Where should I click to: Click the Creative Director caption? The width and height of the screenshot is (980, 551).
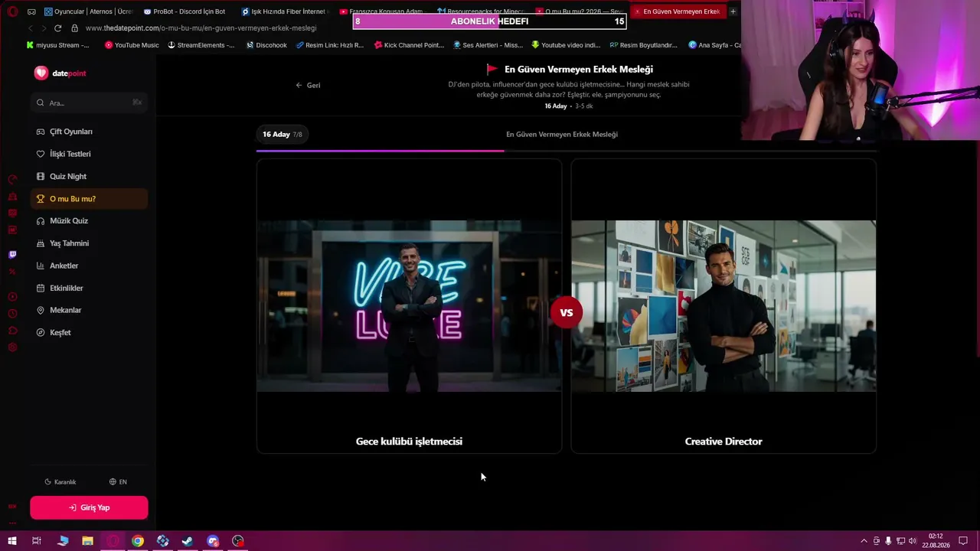pos(724,442)
